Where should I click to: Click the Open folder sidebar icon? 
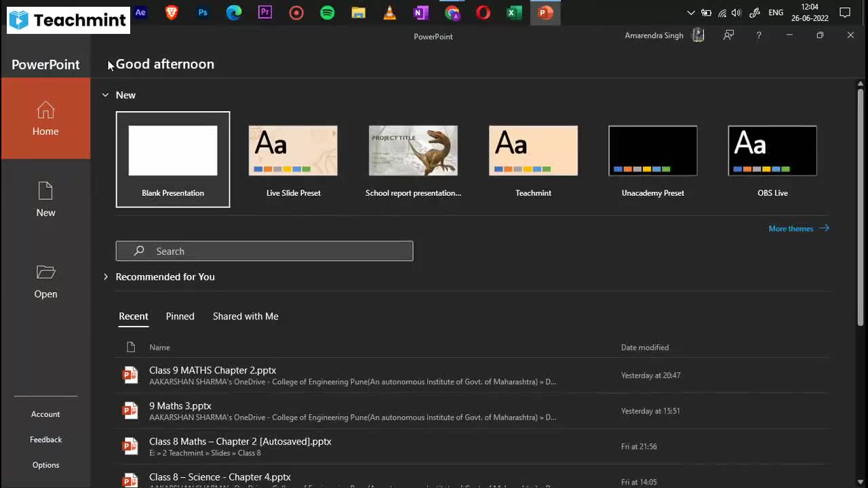pyautogui.click(x=45, y=281)
